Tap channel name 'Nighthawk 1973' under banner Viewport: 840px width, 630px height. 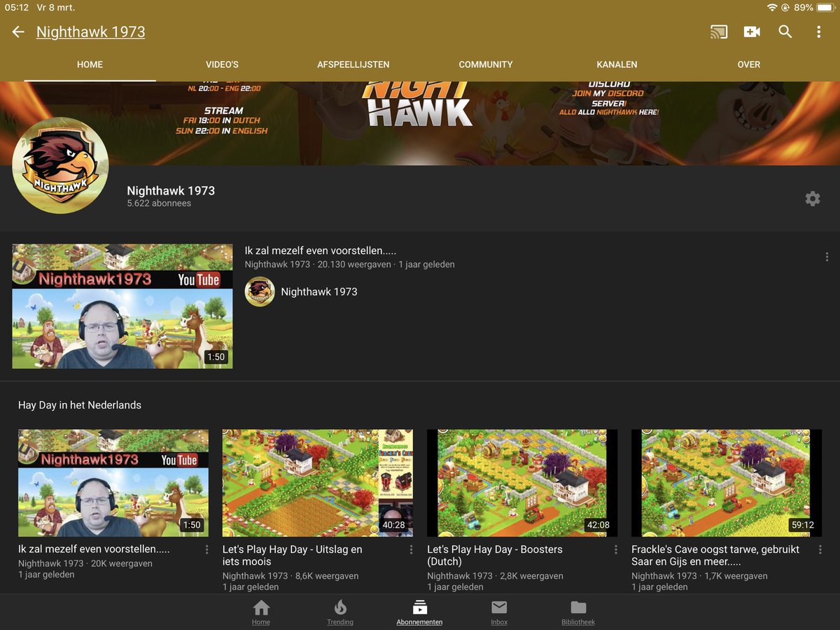point(171,190)
